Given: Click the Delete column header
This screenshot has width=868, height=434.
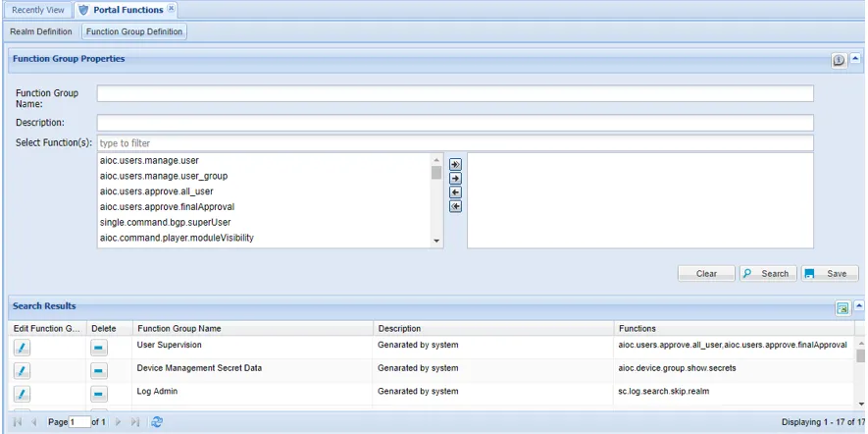Looking at the screenshot, I should (110, 328).
